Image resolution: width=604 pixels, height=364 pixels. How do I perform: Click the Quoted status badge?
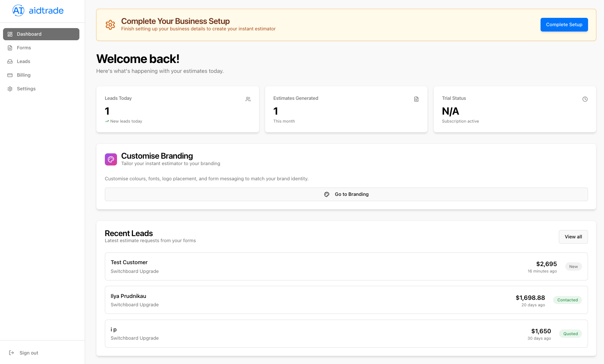pos(570,334)
